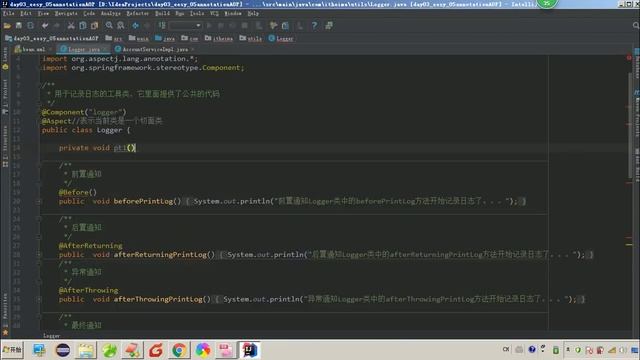Click beforePrintLog method name in code
The height and width of the screenshot is (360, 640).
(x=143, y=201)
